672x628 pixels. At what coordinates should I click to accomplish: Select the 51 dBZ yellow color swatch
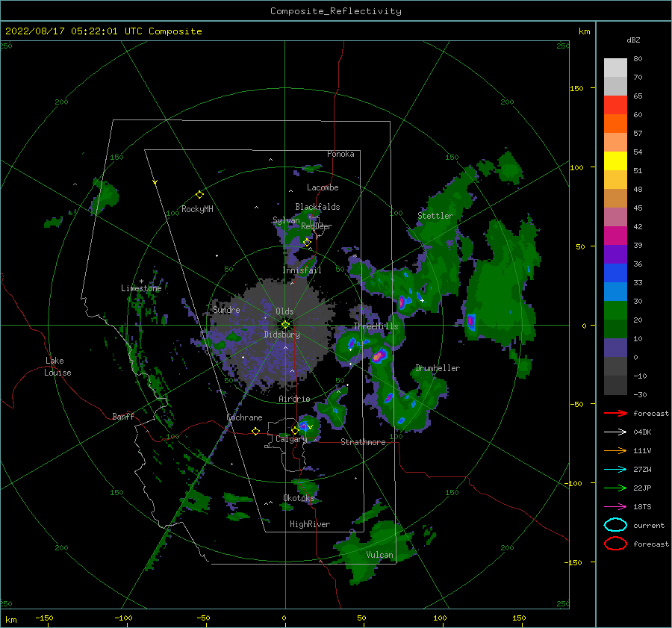615,161
